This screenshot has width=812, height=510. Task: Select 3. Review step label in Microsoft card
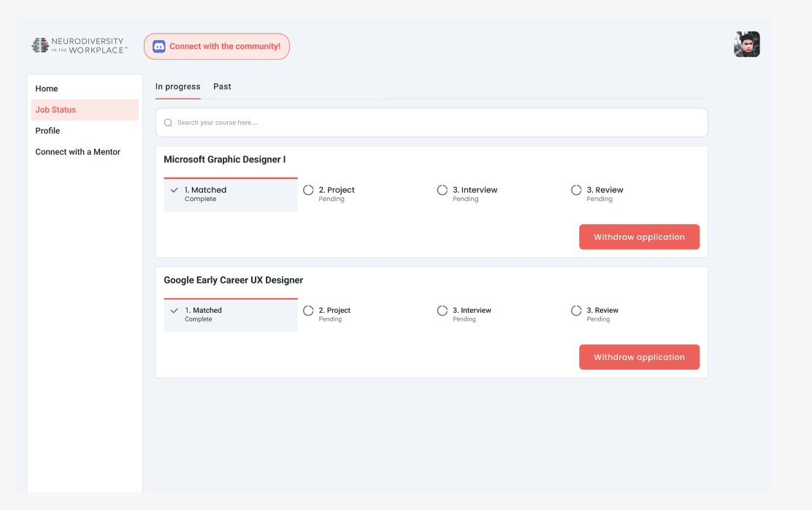point(605,190)
